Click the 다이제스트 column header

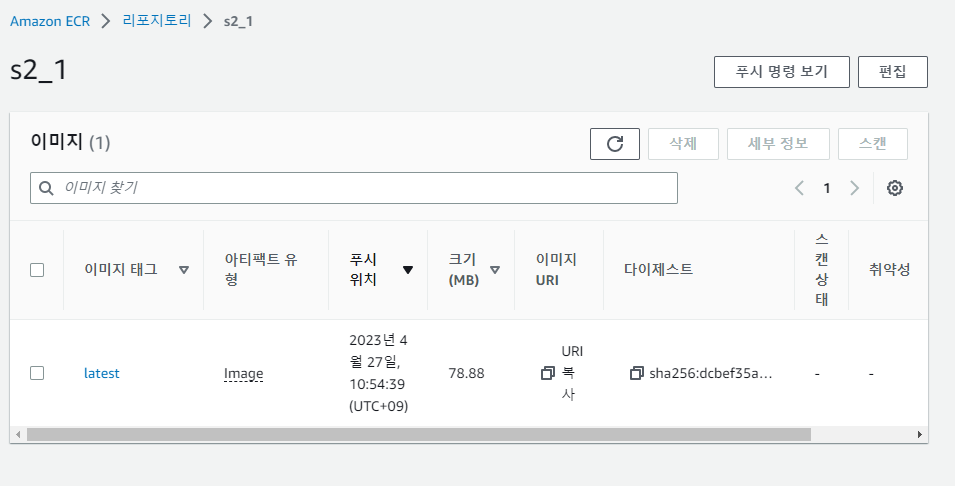pyautogui.click(x=658, y=269)
